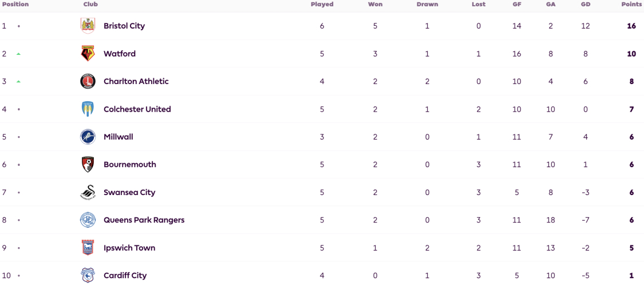The width and height of the screenshot is (644, 286).
Task: Click the Cardiff City bluebird badge
Action: pyautogui.click(x=88, y=275)
